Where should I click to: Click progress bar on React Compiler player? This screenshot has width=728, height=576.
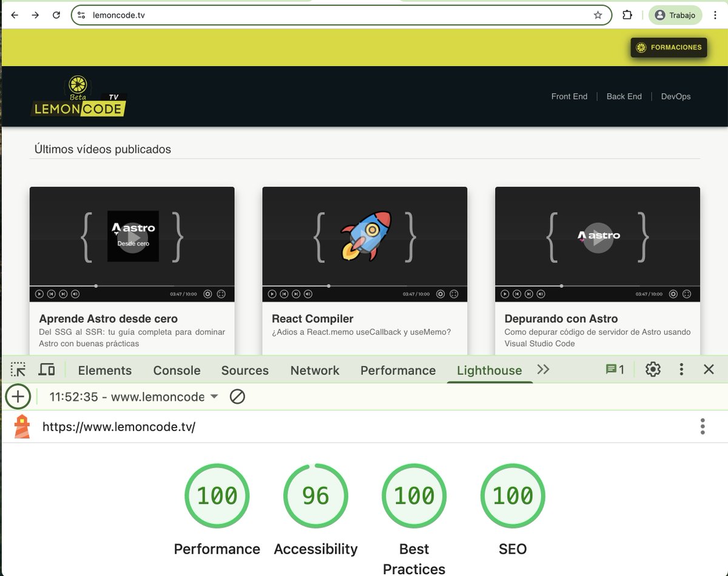tap(365, 286)
